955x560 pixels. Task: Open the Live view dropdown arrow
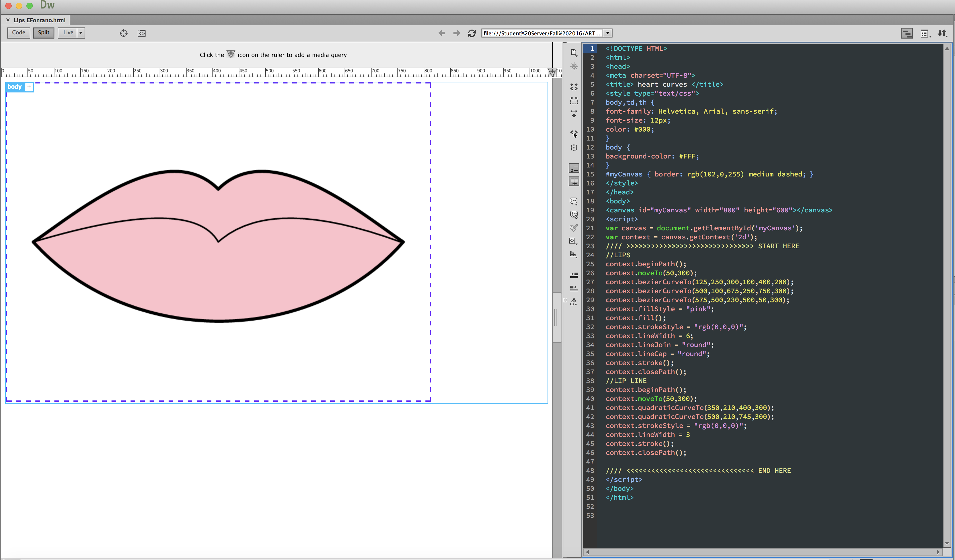81,33
